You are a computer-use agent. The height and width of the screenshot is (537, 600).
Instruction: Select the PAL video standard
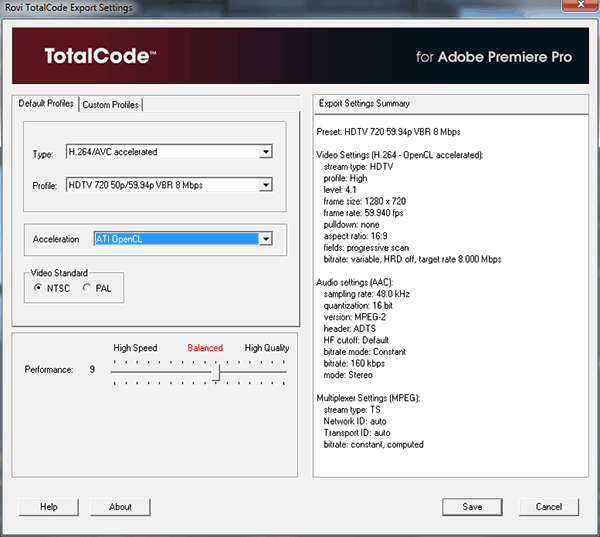pos(97,288)
